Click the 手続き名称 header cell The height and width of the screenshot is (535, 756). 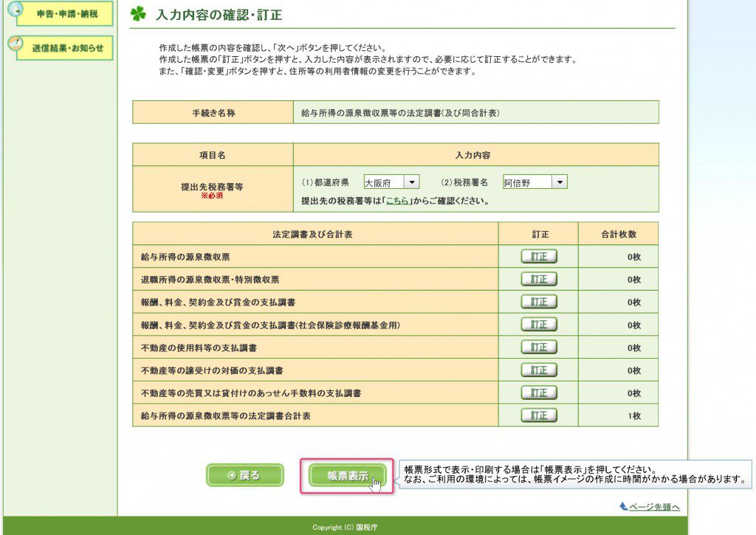pos(213,112)
